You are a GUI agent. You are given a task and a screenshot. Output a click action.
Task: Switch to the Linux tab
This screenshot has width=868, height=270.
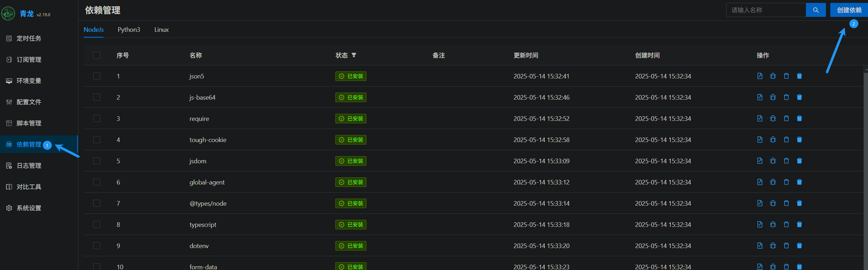161,30
